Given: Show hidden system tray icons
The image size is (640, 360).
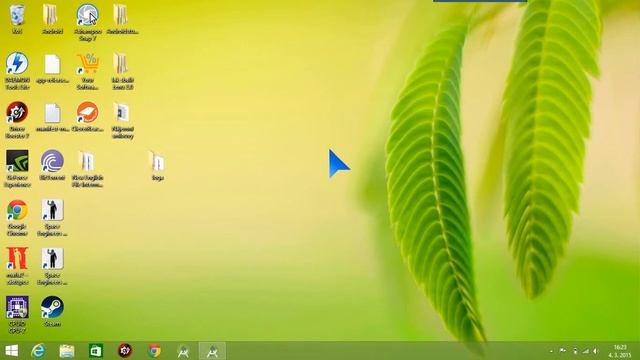Looking at the screenshot, I should click(551, 351).
